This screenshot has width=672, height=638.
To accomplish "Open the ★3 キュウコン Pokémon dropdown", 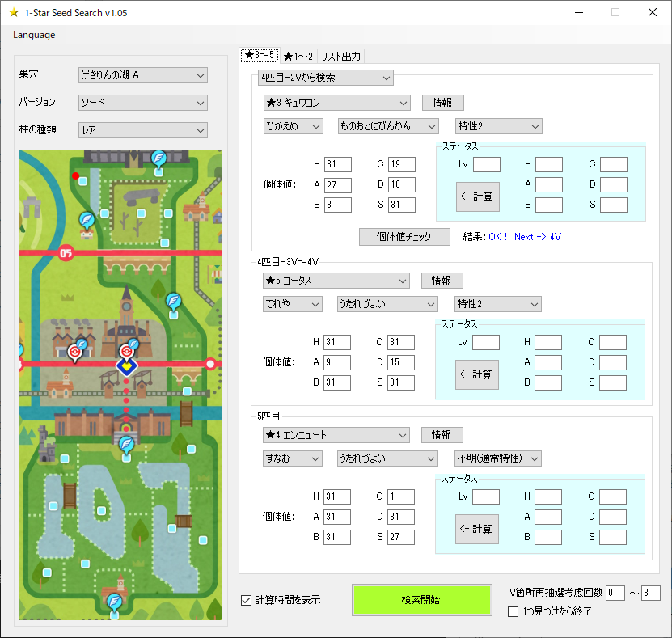I will (337, 103).
